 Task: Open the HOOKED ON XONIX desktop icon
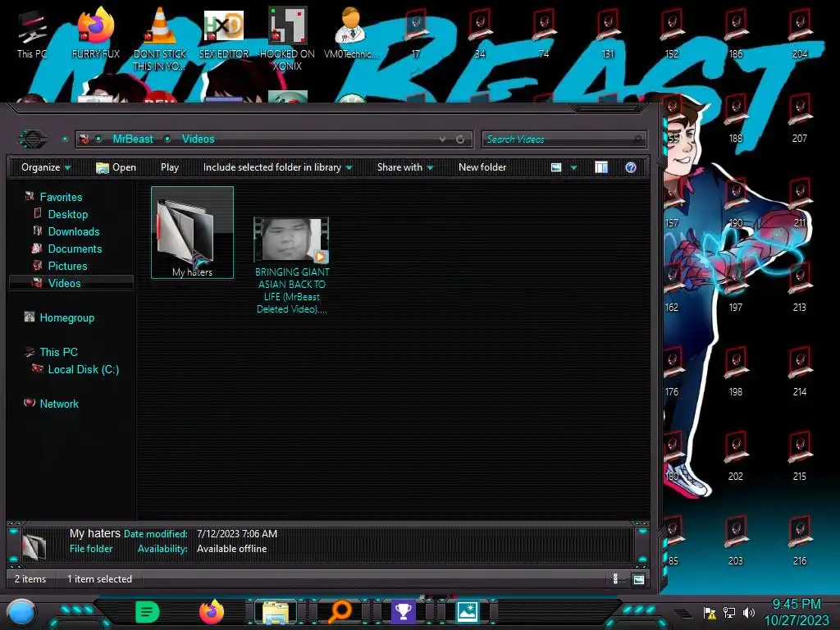click(x=287, y=39)
